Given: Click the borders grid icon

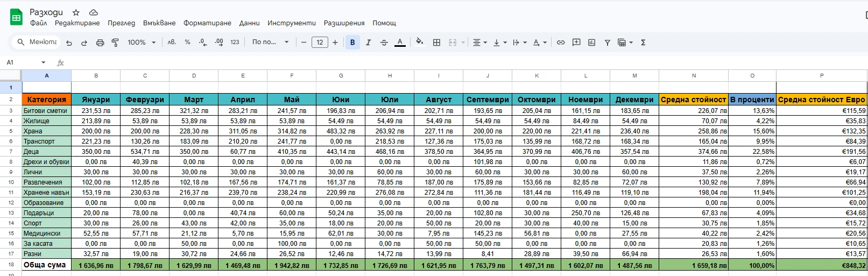Looking at the screenshot, I should click(x=436, y=43).
